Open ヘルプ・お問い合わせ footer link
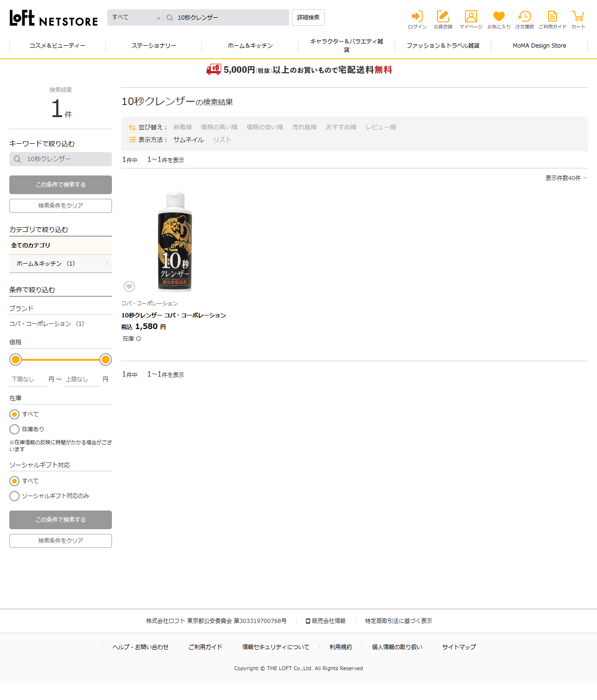Screen dimensions: 597x700 coord(140,647)
